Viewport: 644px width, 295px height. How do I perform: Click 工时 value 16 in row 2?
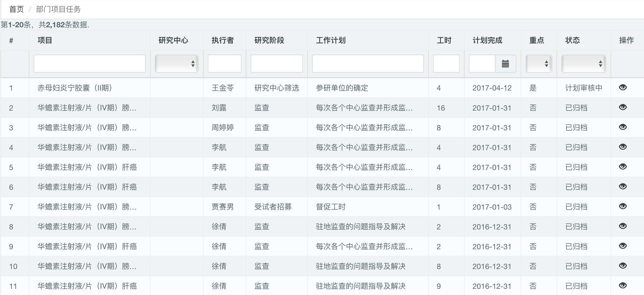coord(441,108)
